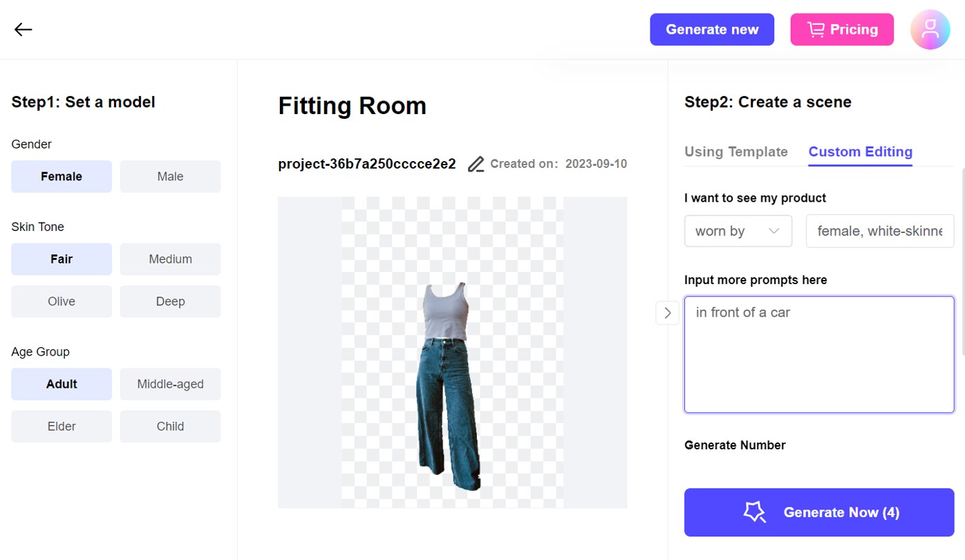This screenshot has height=560, width=965.
Task: Click the pencil icon to rename project
Action: pyautogui.click(x=475, y=165)
